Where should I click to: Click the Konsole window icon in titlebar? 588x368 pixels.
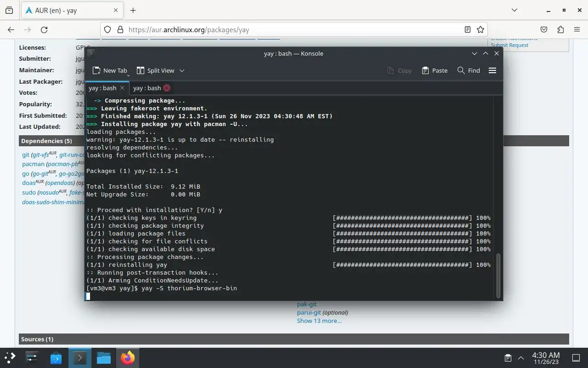90,53
